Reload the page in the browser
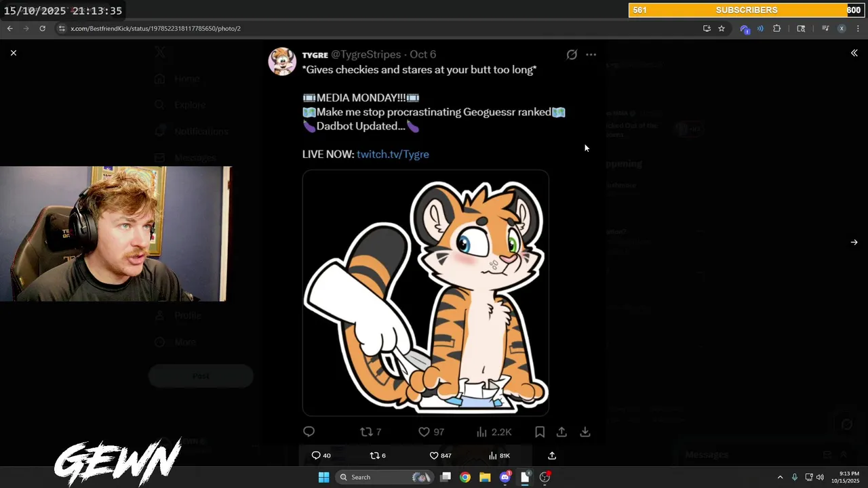This screenshot has height=488, width=868. point(42,28)
